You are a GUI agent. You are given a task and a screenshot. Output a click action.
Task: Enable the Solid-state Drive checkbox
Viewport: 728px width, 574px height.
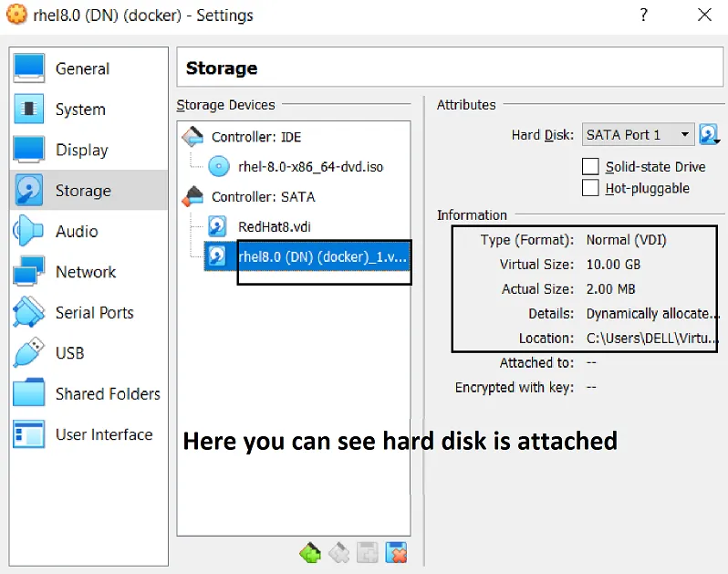[x=590, y=166]
